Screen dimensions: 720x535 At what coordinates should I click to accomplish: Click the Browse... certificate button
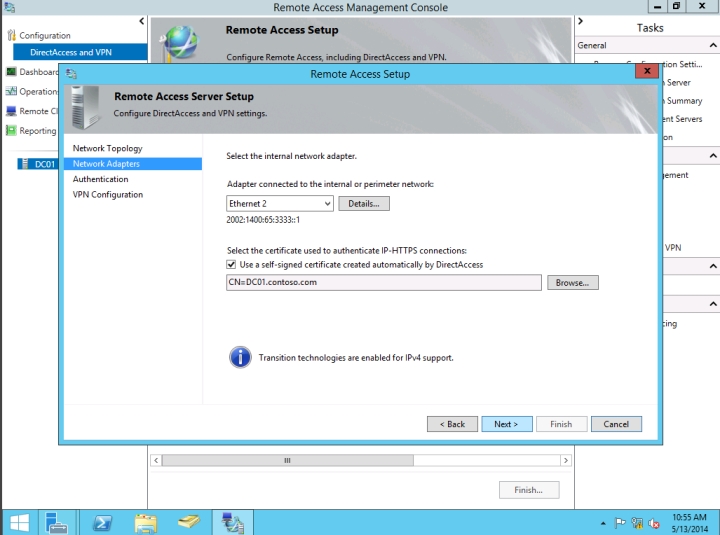[572, 283]
